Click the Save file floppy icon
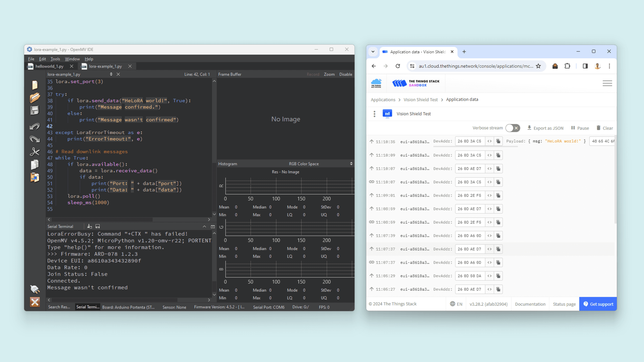 click(x=35, y=110)
